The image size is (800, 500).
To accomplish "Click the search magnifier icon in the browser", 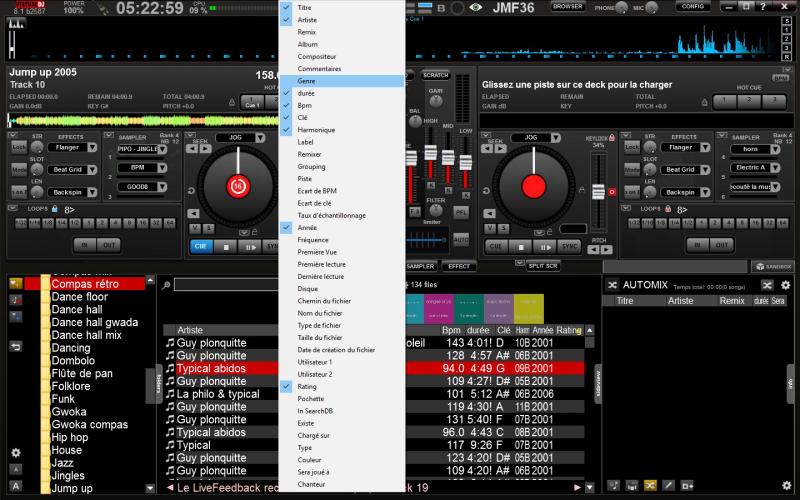I will point(165,285).
